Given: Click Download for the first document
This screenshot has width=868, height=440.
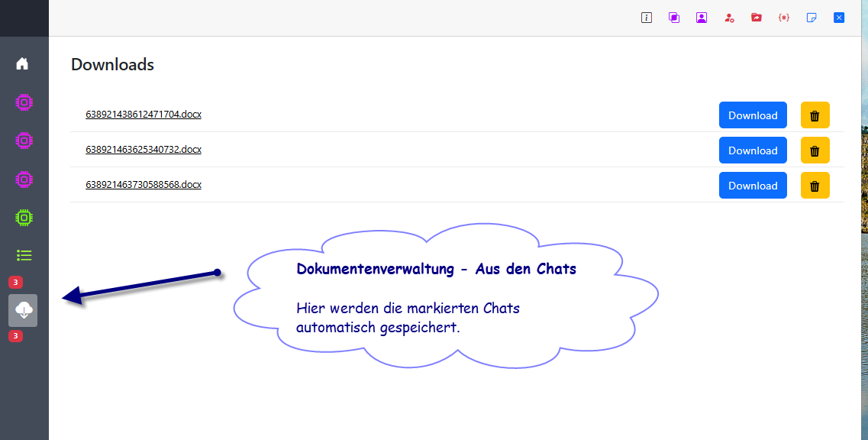Looking at the screenshot, I should [753, 115].
